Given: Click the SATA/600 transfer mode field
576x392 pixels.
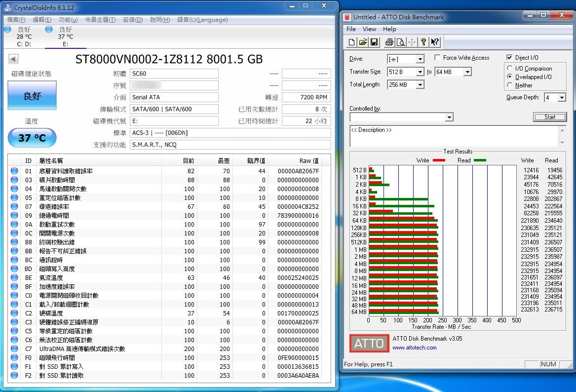Looking at the screenshot, I should point(174,109).
